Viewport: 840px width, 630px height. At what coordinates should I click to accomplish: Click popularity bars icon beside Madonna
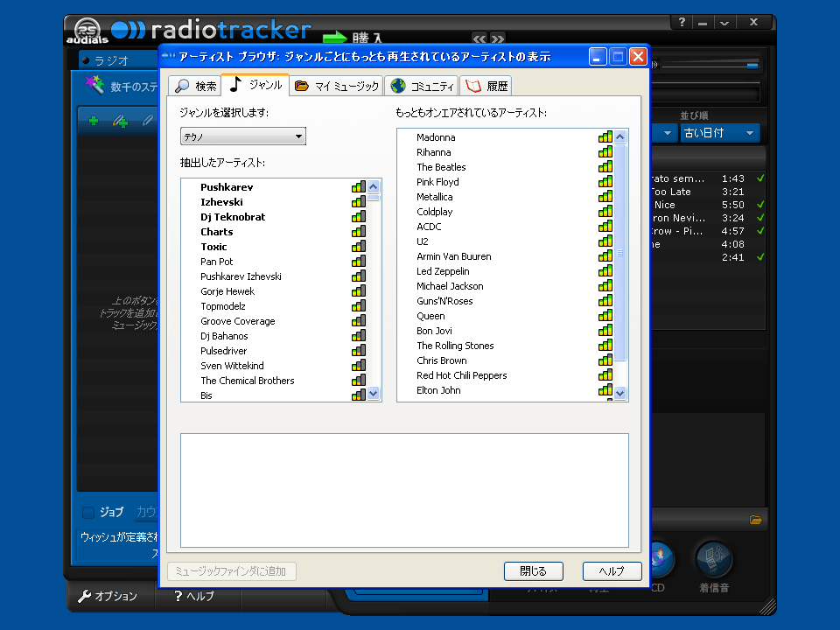point(605,136)
